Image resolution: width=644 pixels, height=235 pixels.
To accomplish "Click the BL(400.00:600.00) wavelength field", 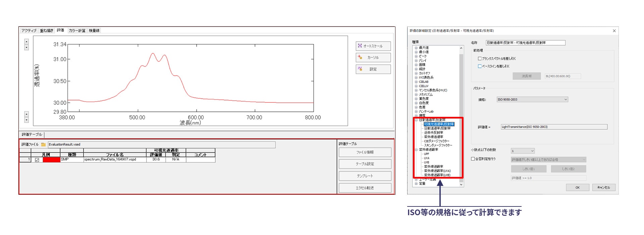I will (x=563, y=76).
